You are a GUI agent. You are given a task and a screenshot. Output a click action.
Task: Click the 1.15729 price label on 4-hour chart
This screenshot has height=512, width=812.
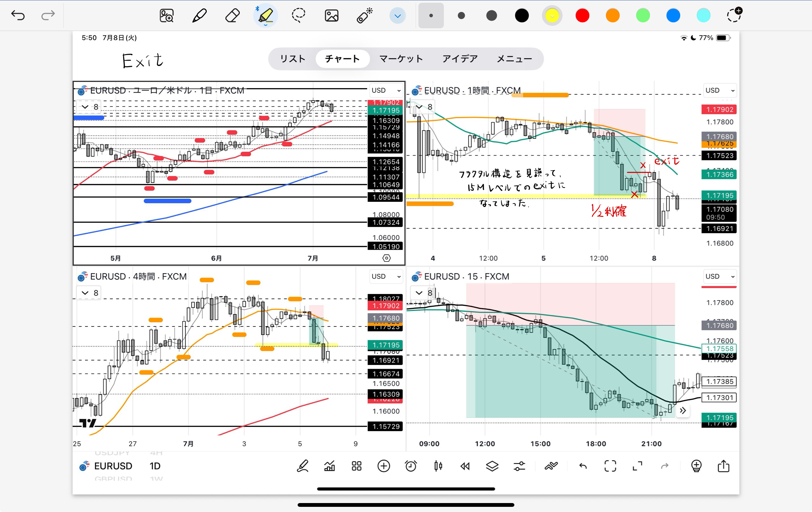click(385, 426)
